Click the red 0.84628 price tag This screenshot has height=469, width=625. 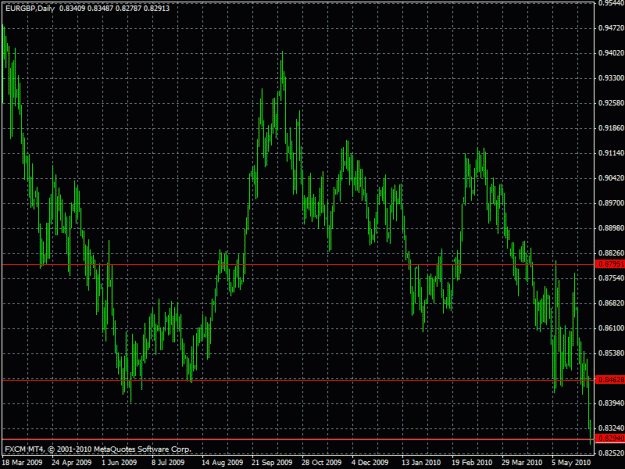(x=610, y=379)
